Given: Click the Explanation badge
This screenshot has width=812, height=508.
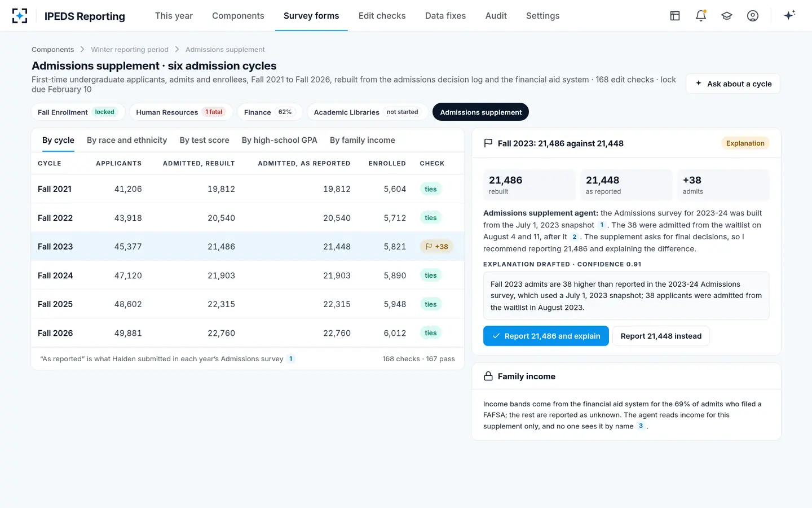Looking at the screenshot, I should pyautogui.click(x=745, y=143).
